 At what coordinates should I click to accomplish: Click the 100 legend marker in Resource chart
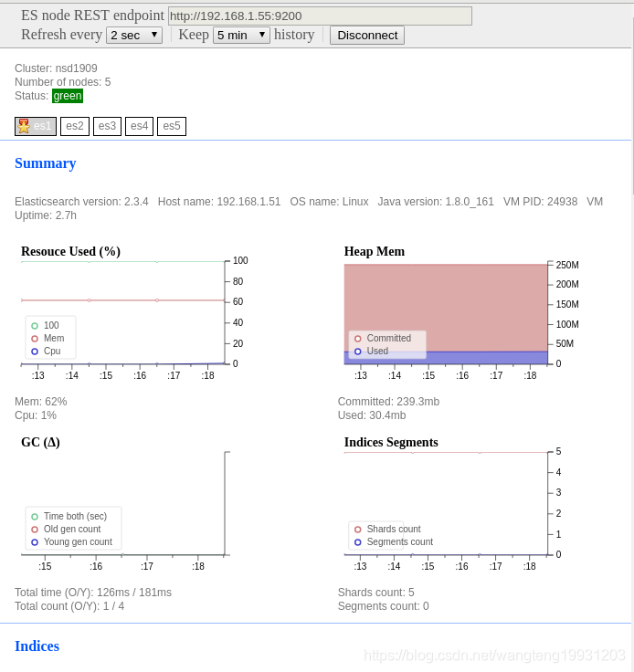pos(35,326)
